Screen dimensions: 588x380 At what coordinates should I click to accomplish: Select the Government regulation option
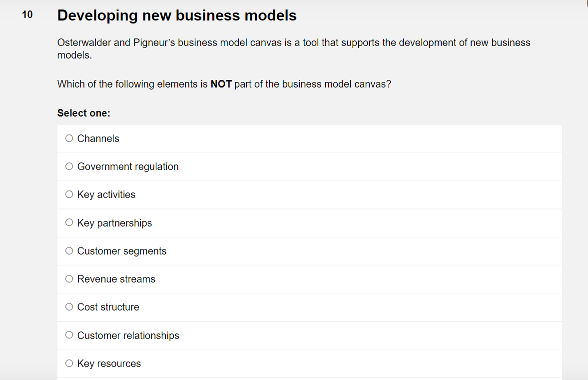[69, 166]
